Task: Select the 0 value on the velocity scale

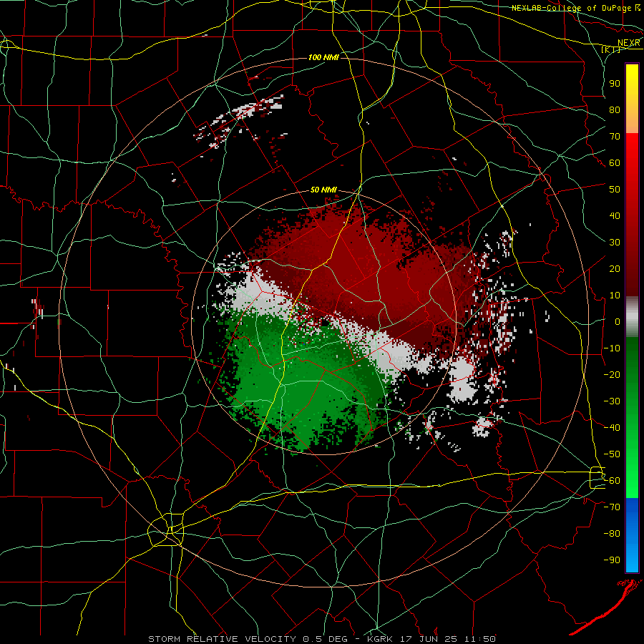Action: 618,321
